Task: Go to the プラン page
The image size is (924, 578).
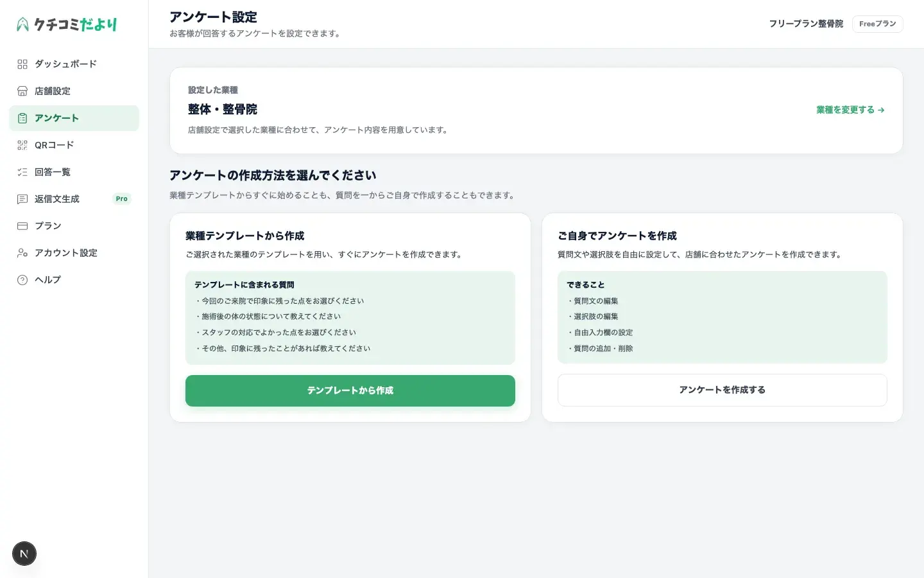Action: coord(74,226)
